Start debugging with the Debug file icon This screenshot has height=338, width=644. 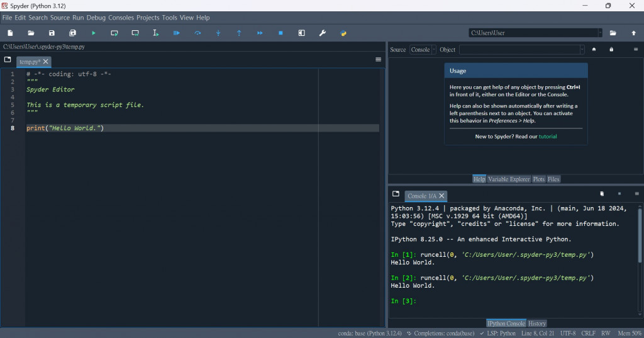(x=177, y=33)
